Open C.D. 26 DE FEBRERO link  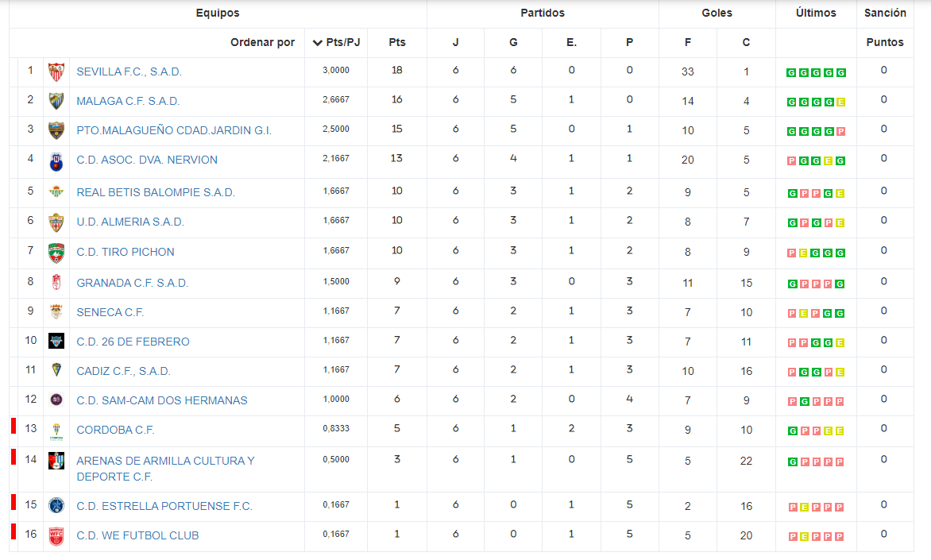point(133,342)
